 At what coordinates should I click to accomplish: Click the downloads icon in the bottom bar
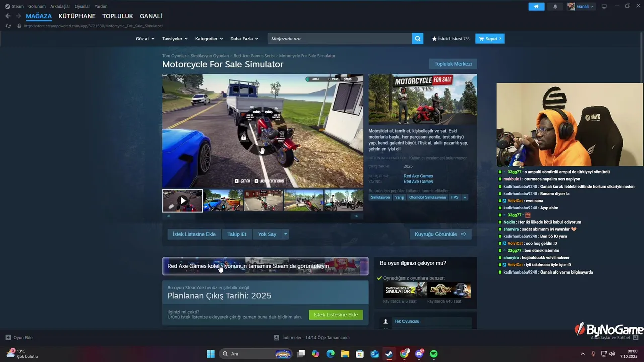click(276, 338)
